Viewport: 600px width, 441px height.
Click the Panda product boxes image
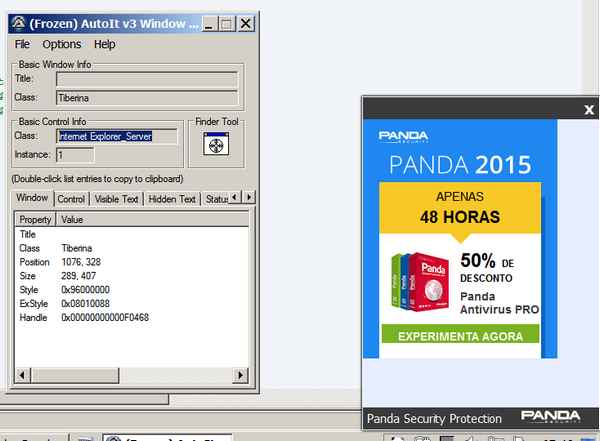(420, 282)
